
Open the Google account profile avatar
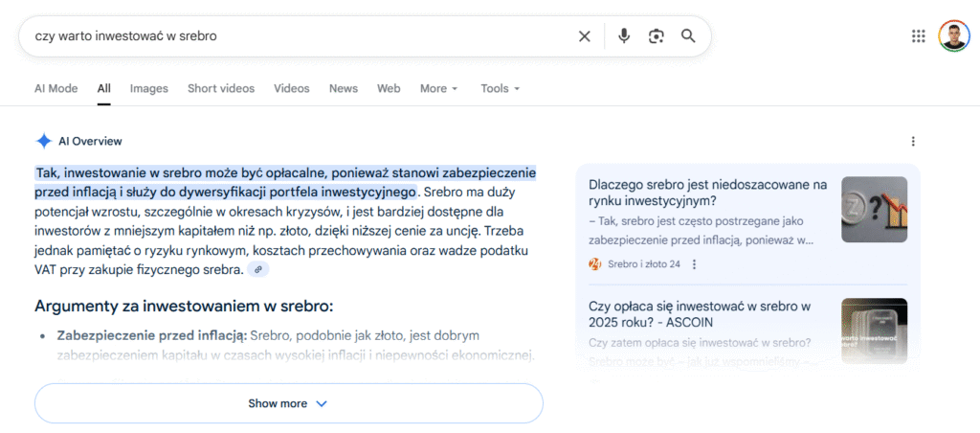[954, 36]
